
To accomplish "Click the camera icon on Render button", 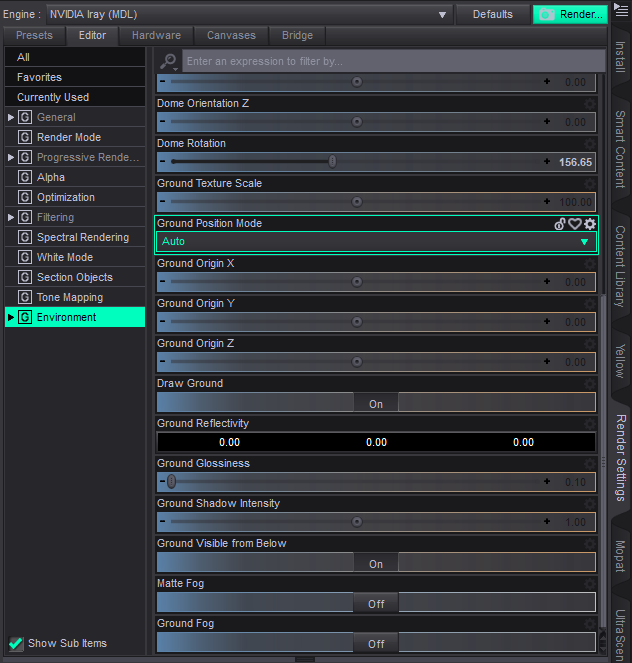I will pyautogui.click(x=547, y=15).
